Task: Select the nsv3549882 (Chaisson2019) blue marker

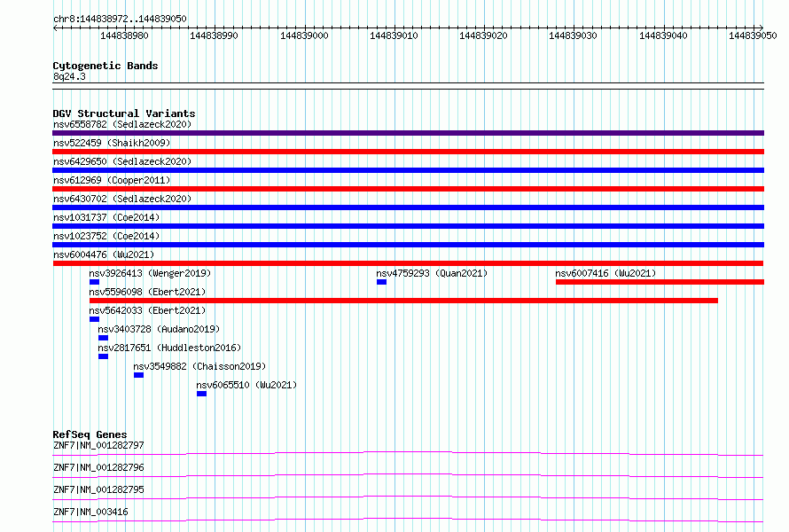Action: click(x=139, y=375)
